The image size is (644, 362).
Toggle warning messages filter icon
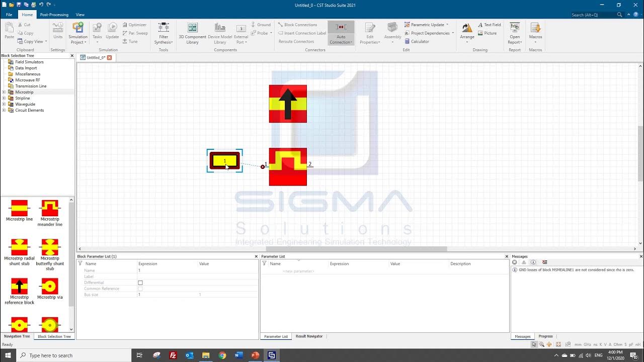pos(524,262)
